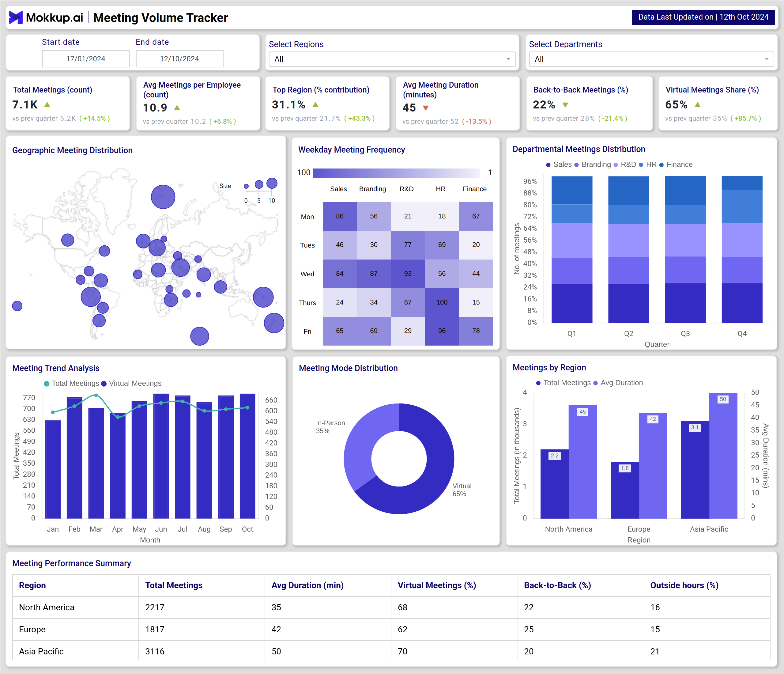784x674 pixels.
Task: Click the Europe Avg Duration bar labeled 42
Action: tap(653, 465)
